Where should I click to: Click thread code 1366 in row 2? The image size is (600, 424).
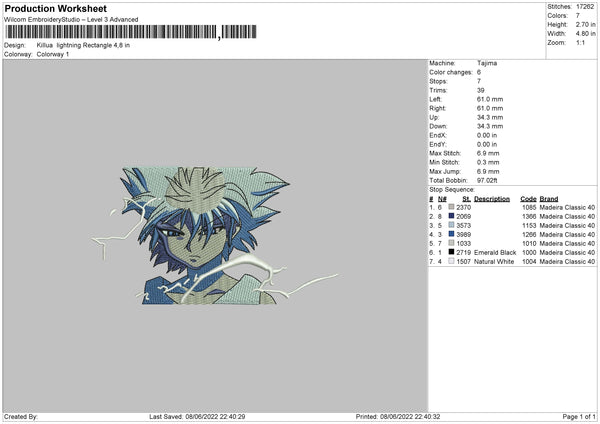coord(529,217)
